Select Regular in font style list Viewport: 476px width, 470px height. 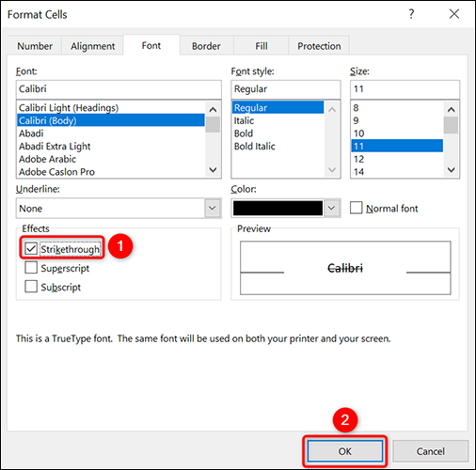click(278, 108)
